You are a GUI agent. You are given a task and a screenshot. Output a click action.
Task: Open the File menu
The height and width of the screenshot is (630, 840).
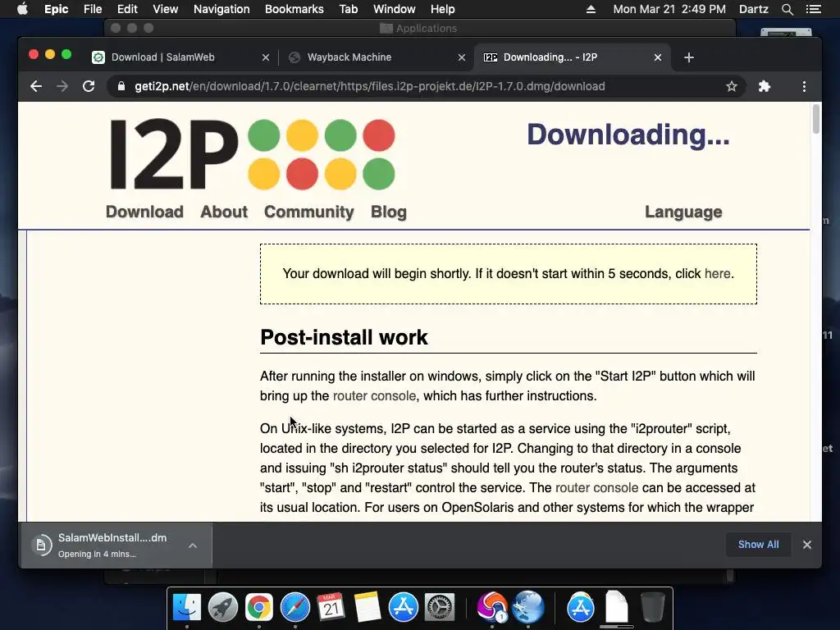[x=93, y=9]
